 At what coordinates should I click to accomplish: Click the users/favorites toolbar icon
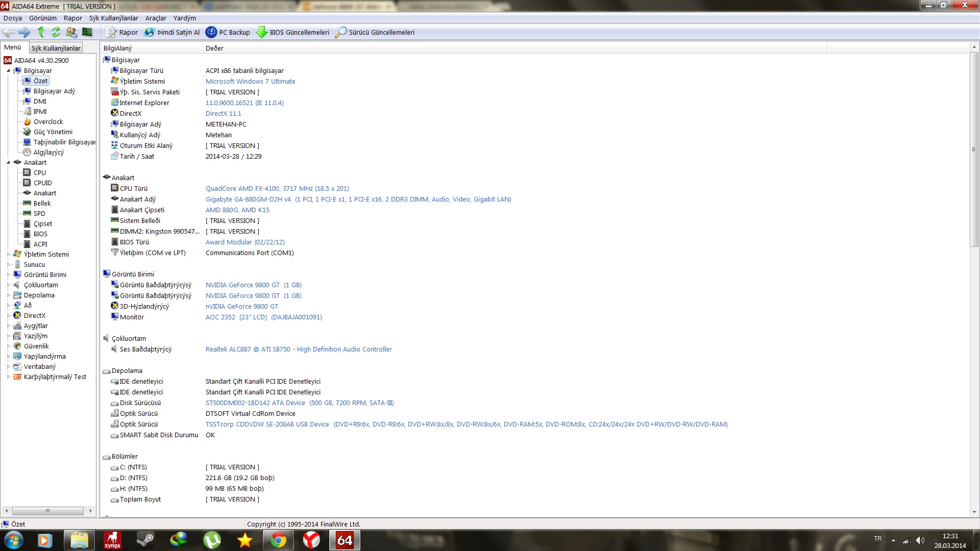71,32
